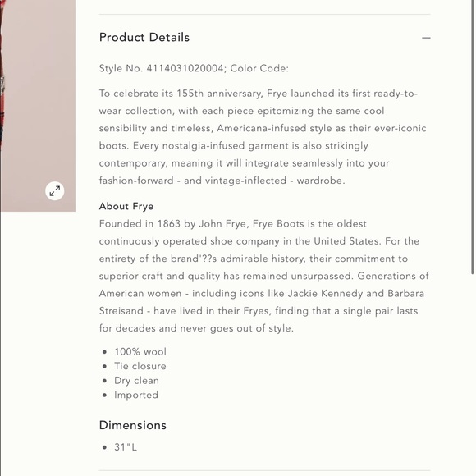The height and width of the screenshot is (476, 476).
Task: Click the Dimensions heading
Action: pyautogui.click(x=133, y=425)
